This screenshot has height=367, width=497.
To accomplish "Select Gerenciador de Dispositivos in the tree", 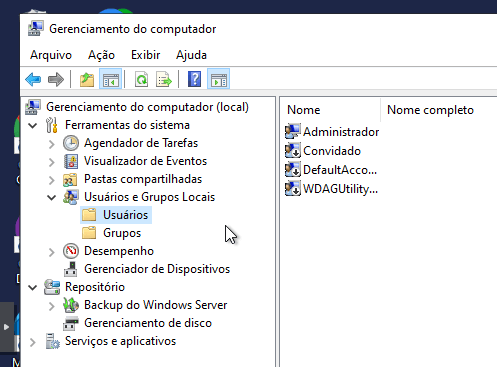I will 157,269.
